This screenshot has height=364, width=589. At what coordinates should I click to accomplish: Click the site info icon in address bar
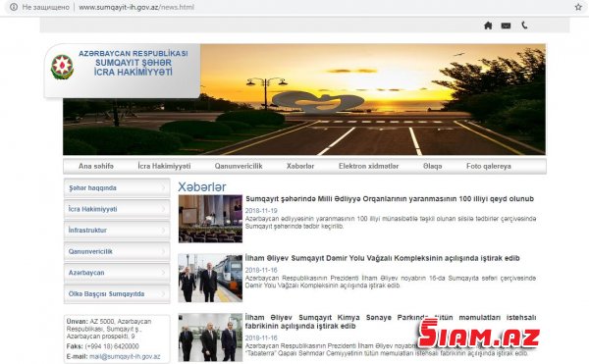[14, 7]
